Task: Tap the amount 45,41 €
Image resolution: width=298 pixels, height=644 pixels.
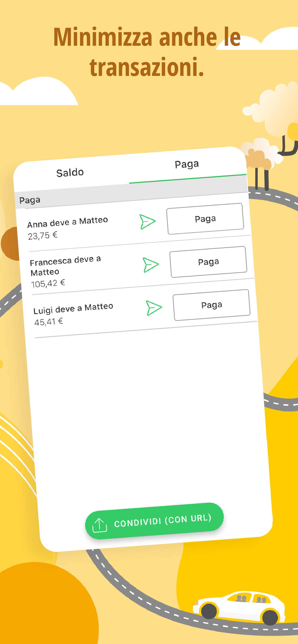Action: click(x=49, y=322)
